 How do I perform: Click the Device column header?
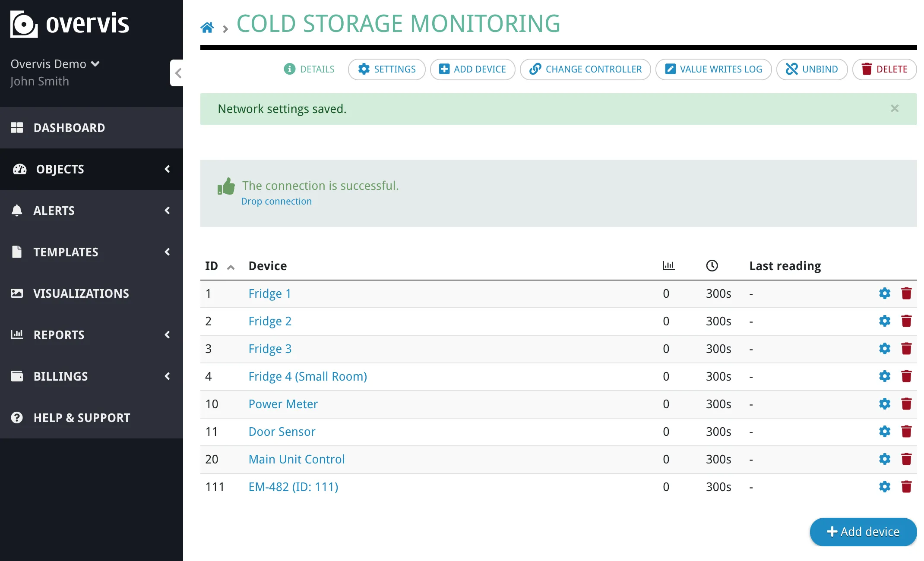click(x=268, y=266)
